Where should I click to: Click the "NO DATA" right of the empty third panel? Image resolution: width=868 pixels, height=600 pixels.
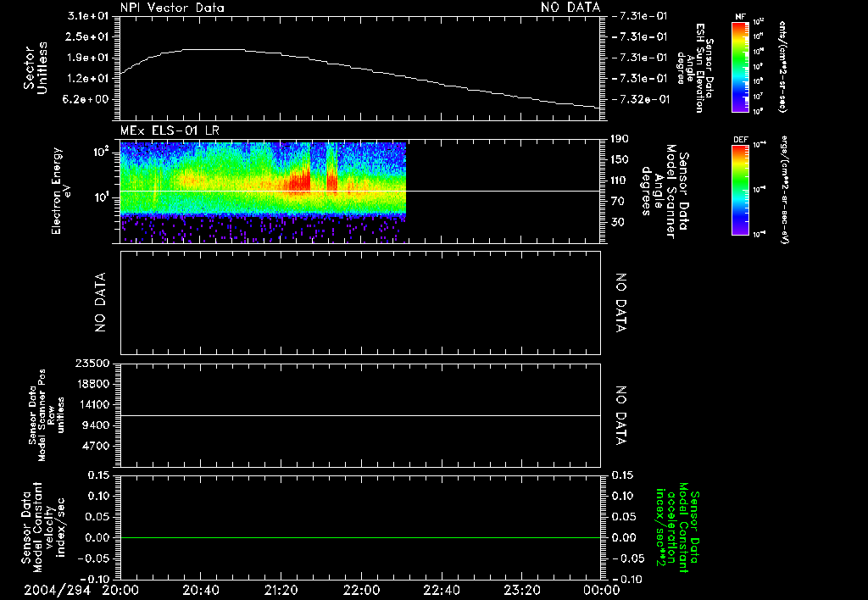[x=620, y=303]
